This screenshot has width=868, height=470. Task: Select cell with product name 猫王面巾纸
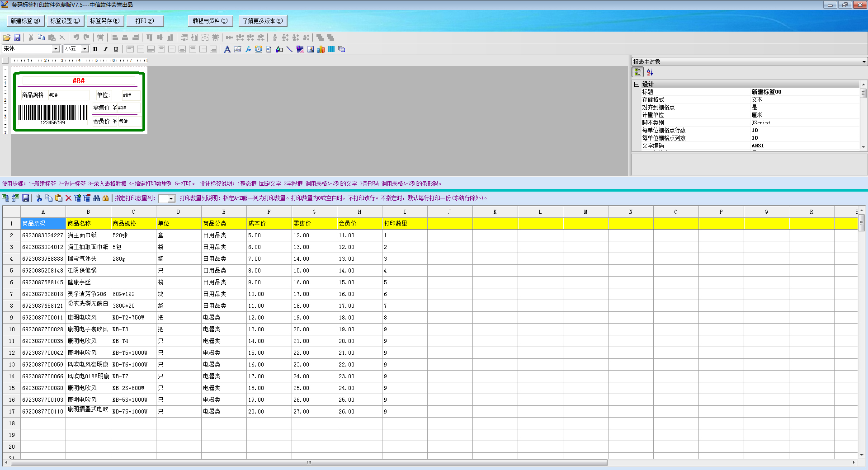click(x=88, y=235)
